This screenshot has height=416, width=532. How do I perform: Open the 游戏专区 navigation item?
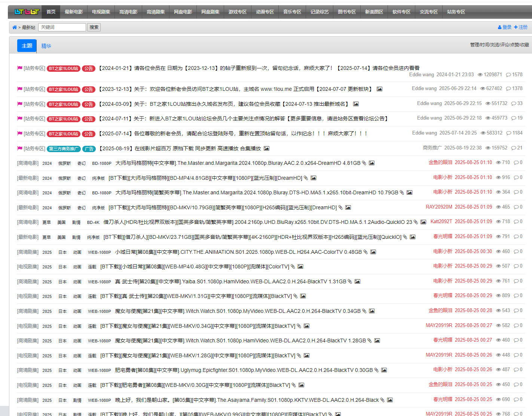tap(238, 12)
